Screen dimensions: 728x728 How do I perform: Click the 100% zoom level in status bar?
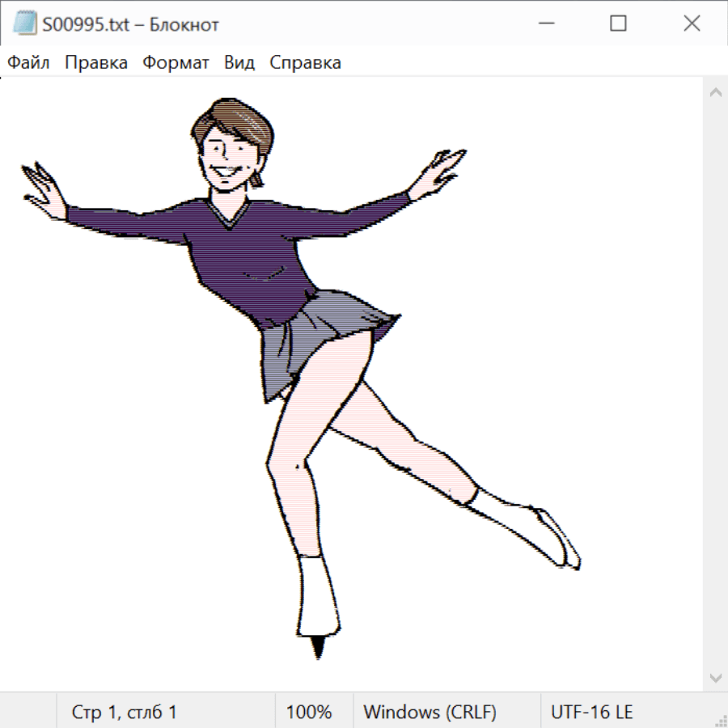(309, 713)
